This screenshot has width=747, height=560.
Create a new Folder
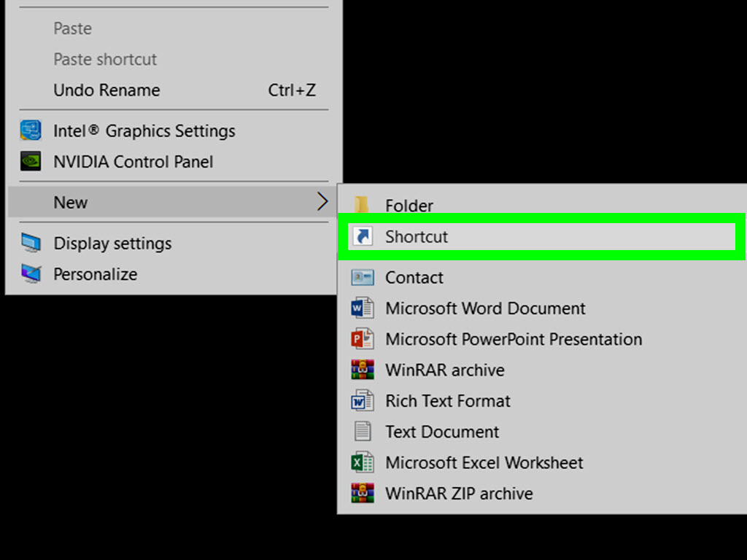point(409,205)
